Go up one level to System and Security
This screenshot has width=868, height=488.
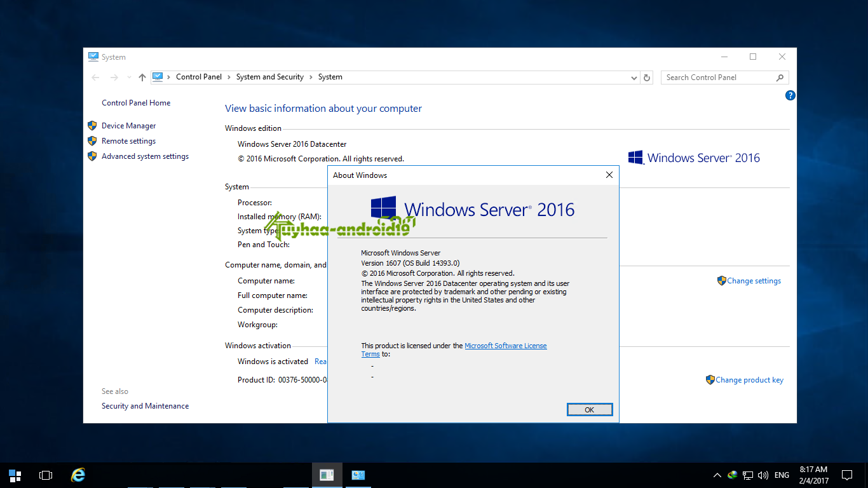click(x=142, y=78)
